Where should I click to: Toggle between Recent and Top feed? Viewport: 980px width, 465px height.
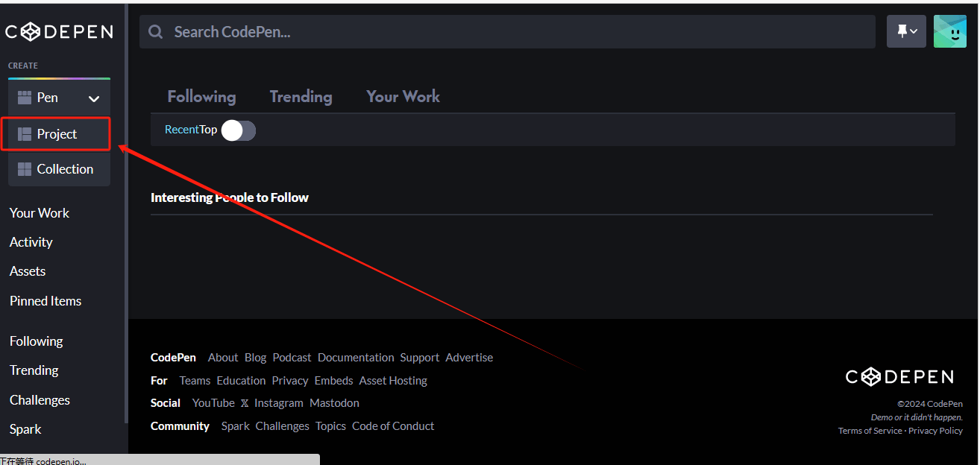(239, 130)
